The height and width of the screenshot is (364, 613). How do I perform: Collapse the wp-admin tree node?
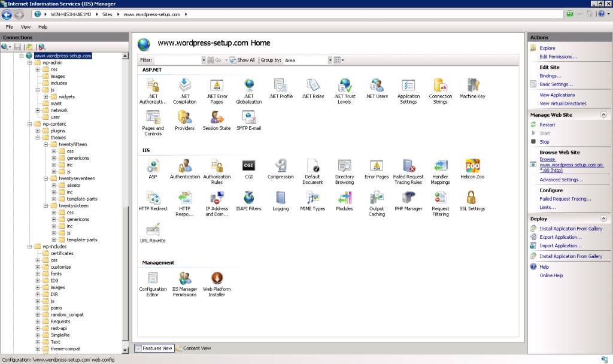pos(30,62)
